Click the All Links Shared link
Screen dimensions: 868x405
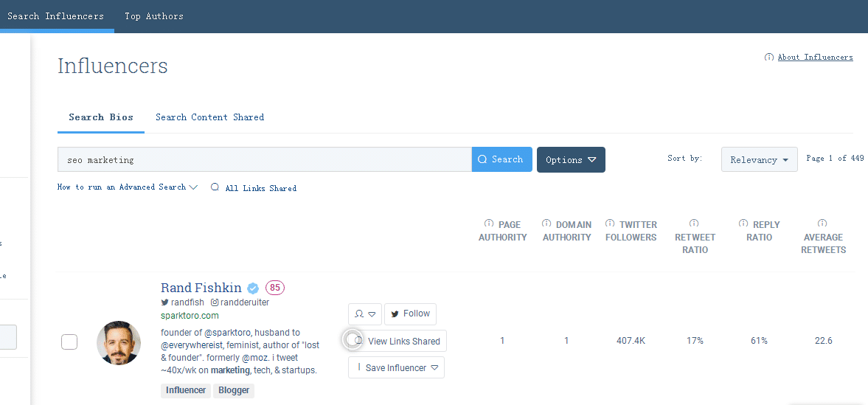click(261, 188)
